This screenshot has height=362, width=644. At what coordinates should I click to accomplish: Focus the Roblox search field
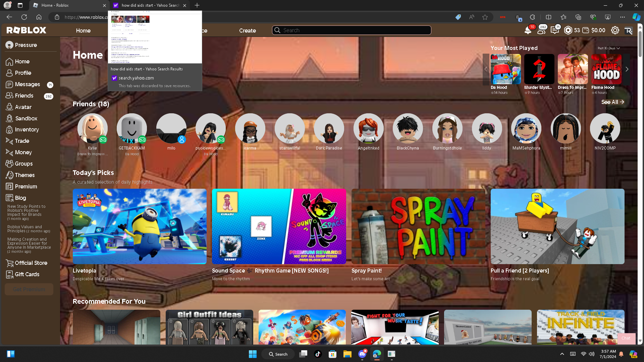pyautogui.click(x=352, y=30)
